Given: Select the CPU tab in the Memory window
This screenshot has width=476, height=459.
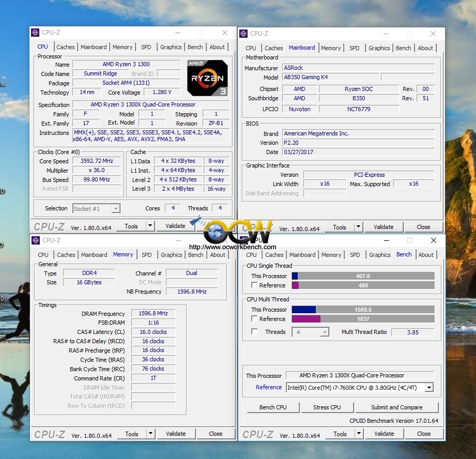Looking at the screenshot, I should tap(43, 255).
